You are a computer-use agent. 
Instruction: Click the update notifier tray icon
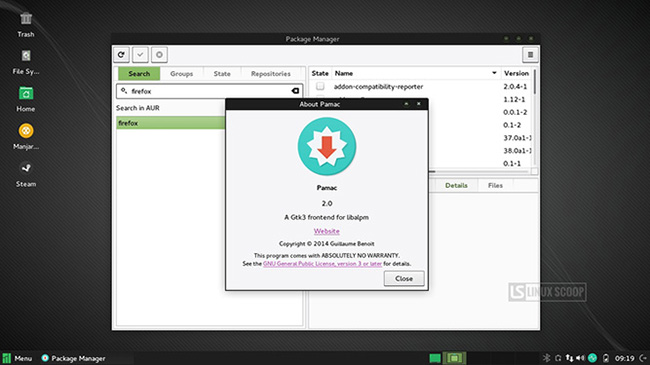[x=558, y=358]
